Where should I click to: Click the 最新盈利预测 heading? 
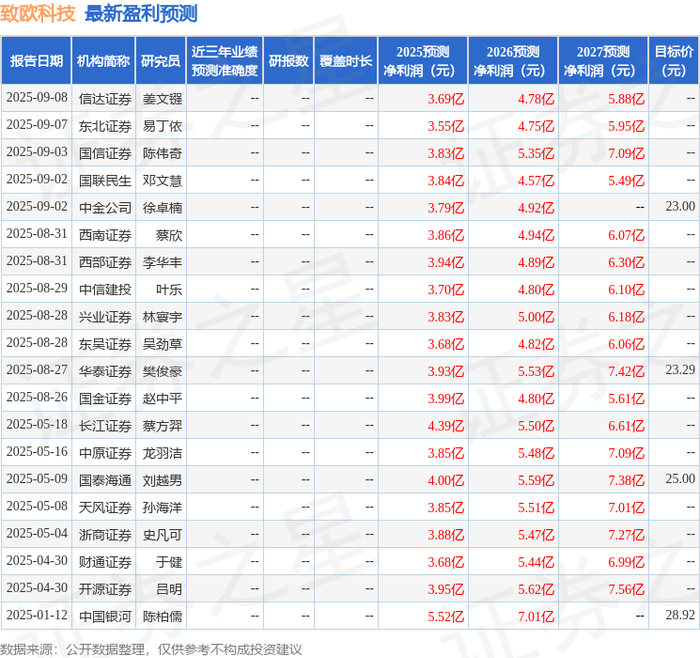[x=141, y=13]
